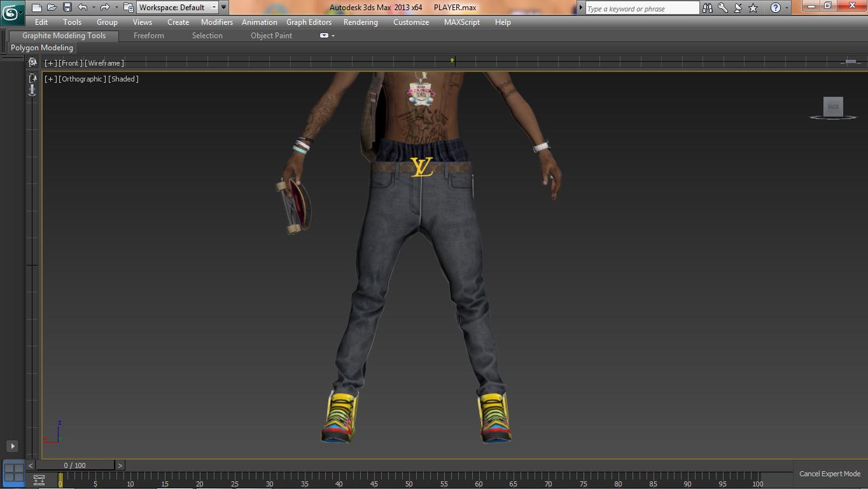Click the Help question mark icon
The width and height of the screenshot is (868, 489).
coord(775,8)
